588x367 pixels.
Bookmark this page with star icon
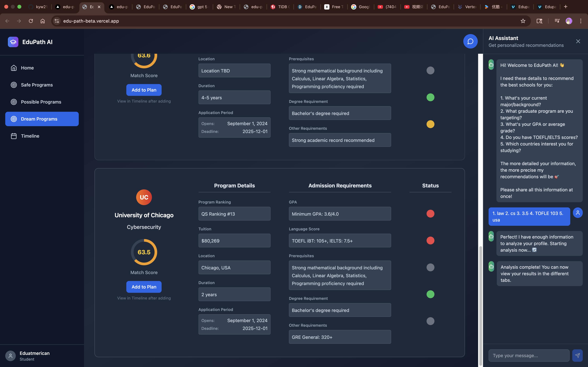(523, 21)
